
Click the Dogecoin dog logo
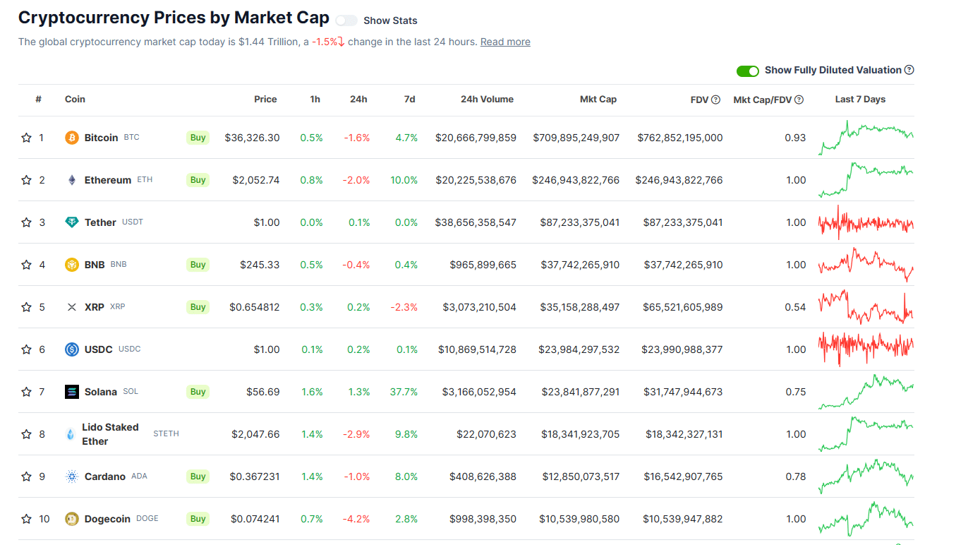point(72,519)
